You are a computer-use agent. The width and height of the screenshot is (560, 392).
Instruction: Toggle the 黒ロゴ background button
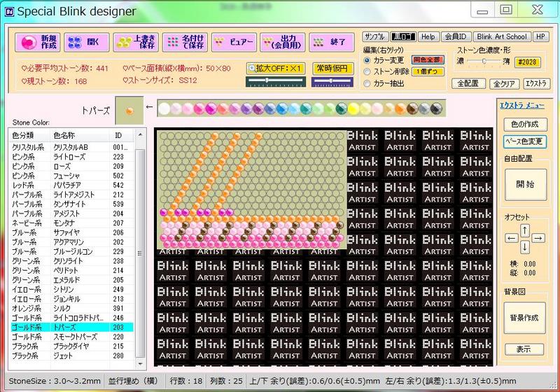tap(402, 37)
